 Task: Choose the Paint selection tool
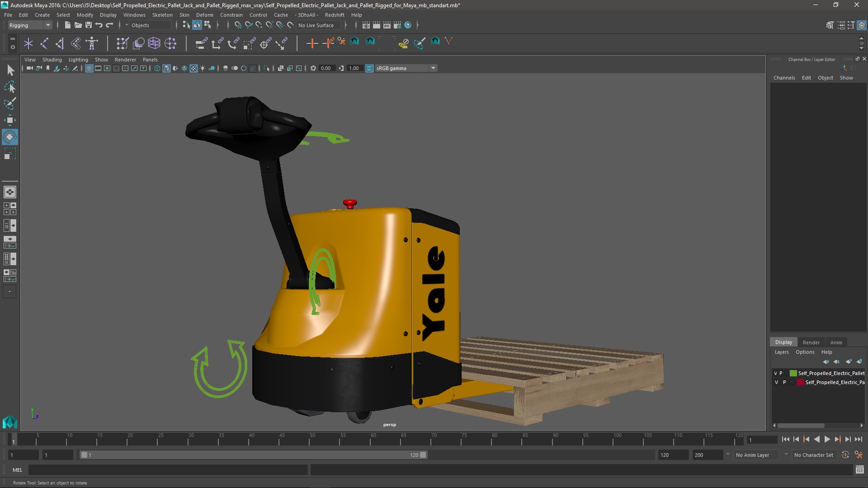pos(10,103)
